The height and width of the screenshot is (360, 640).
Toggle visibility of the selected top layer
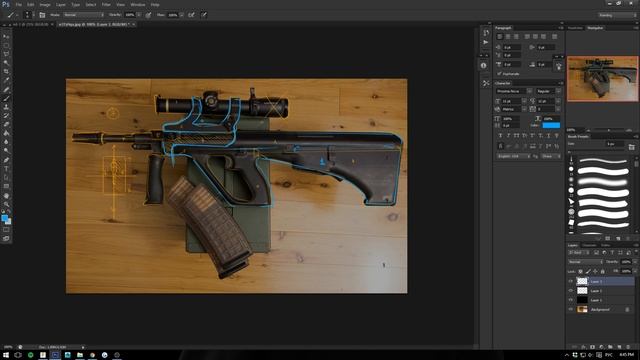[571, 281]
